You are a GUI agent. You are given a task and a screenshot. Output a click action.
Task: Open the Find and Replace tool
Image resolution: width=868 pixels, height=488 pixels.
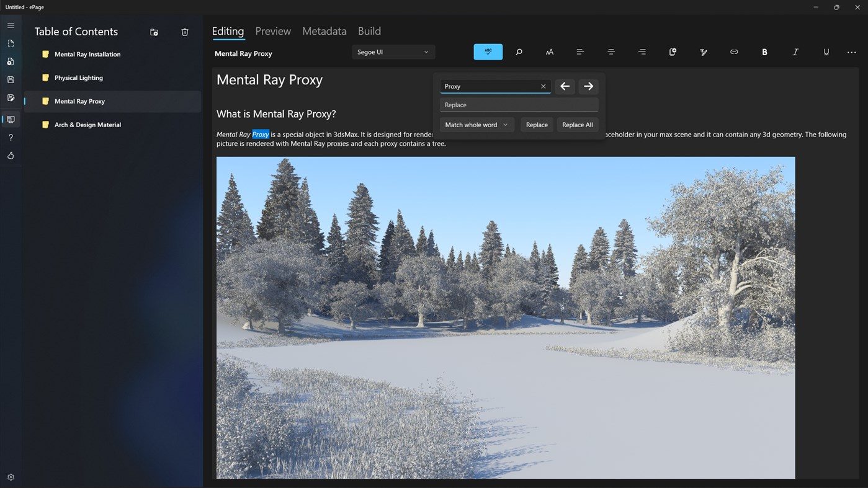[519, 52]
